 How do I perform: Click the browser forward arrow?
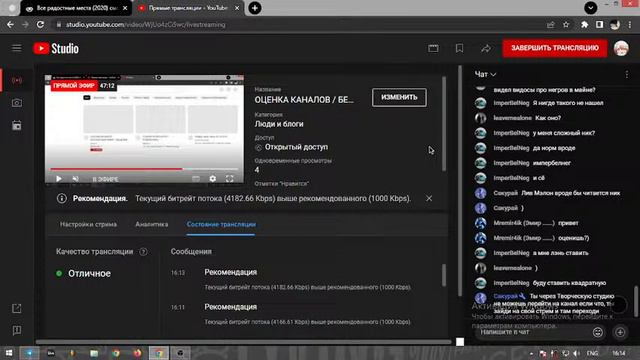pyautogui.click(x=25, y=24)
